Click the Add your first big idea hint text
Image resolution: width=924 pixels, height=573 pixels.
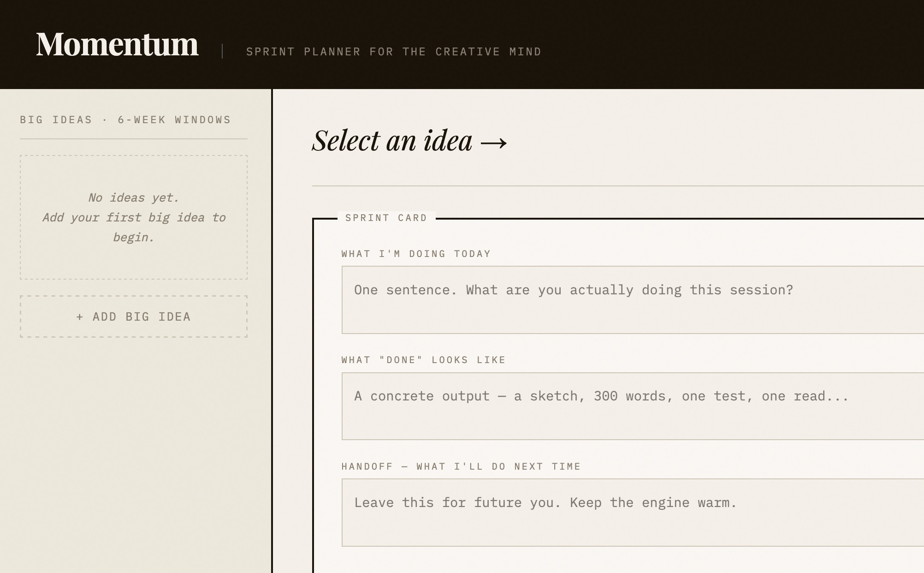134,227
